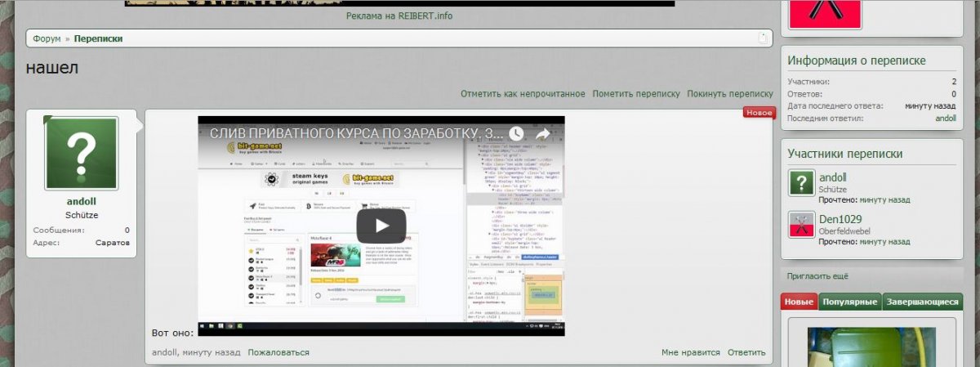Click 'Мне нравится' on the message
This screenshot has width=980, height=367.
[691, 352]
